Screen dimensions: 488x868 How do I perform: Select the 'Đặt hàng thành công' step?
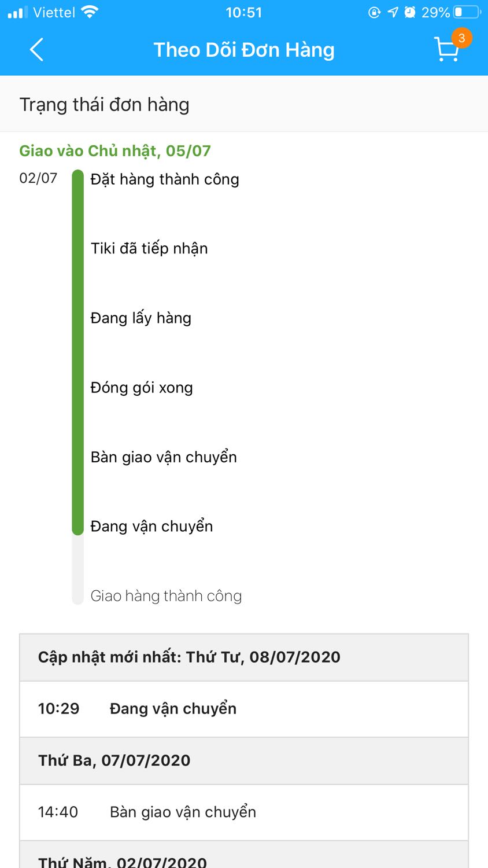tap(165, 179)
